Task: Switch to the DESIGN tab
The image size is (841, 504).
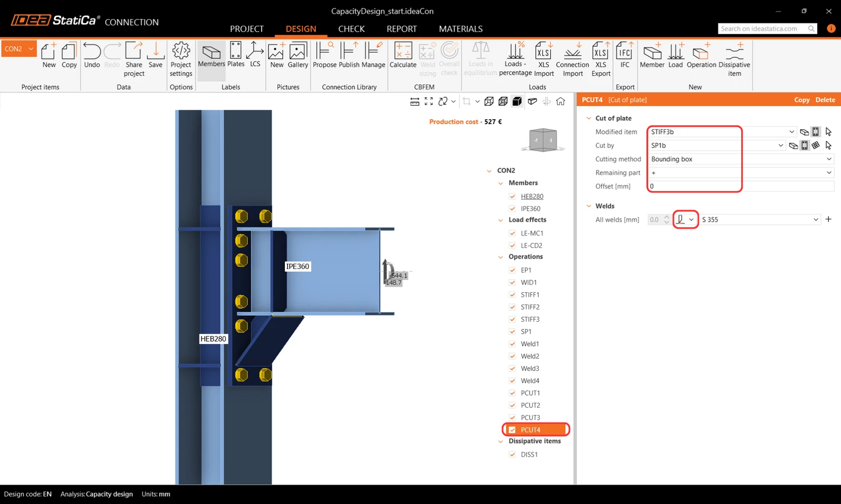Action: tap(301, 29)
